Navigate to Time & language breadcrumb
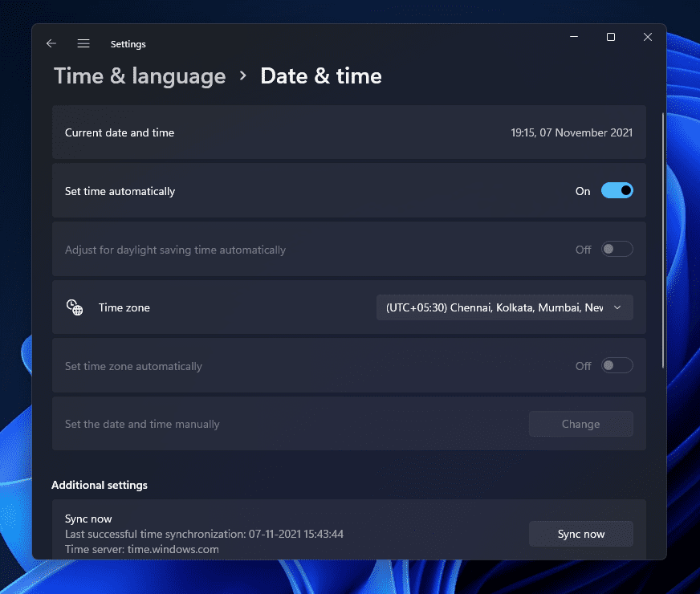Image resolution: width=700 pixels, height=594 pixels. pos(140,76)
